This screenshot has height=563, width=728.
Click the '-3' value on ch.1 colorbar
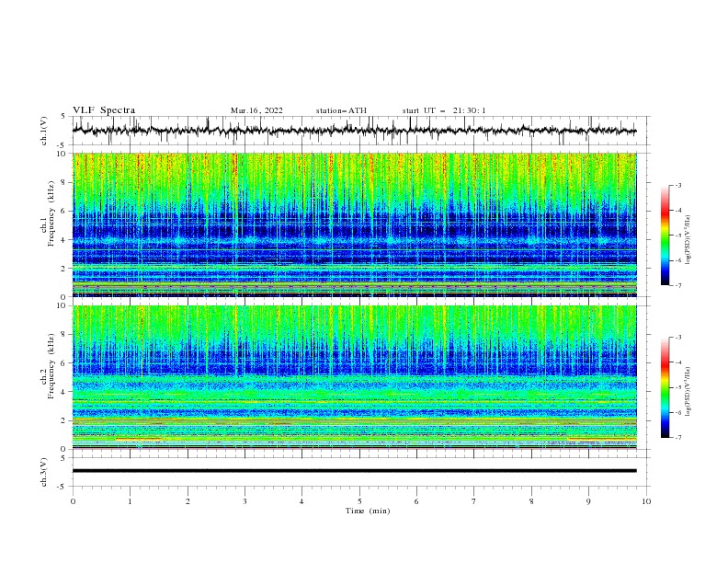pyautogui.click(x=677, y=185)
